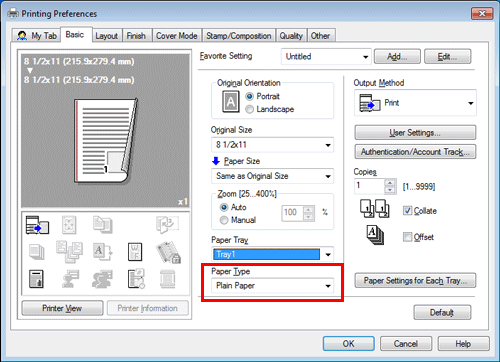Open the Other tab
500x362 pixels.
(x=320, y=36)
